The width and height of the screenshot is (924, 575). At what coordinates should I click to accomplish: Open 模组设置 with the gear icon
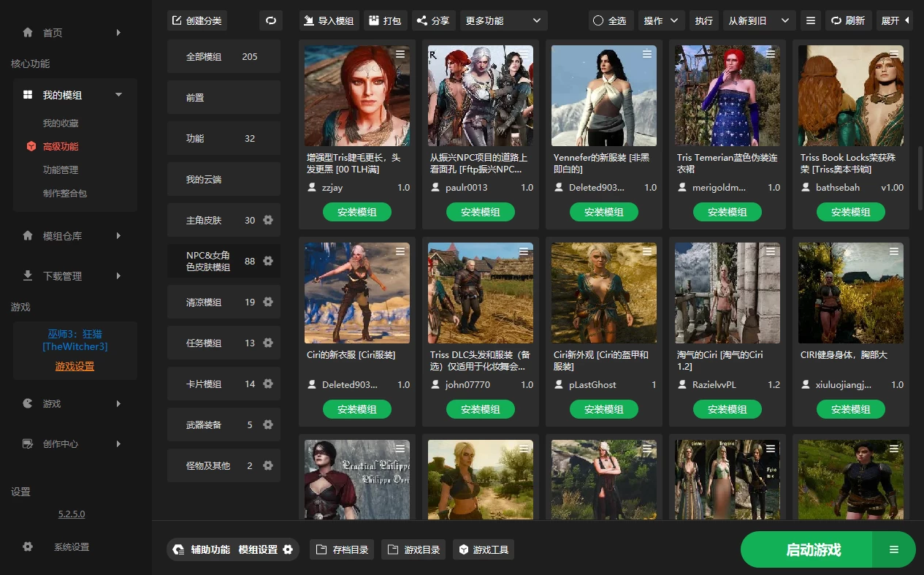(x=289, y=549)
